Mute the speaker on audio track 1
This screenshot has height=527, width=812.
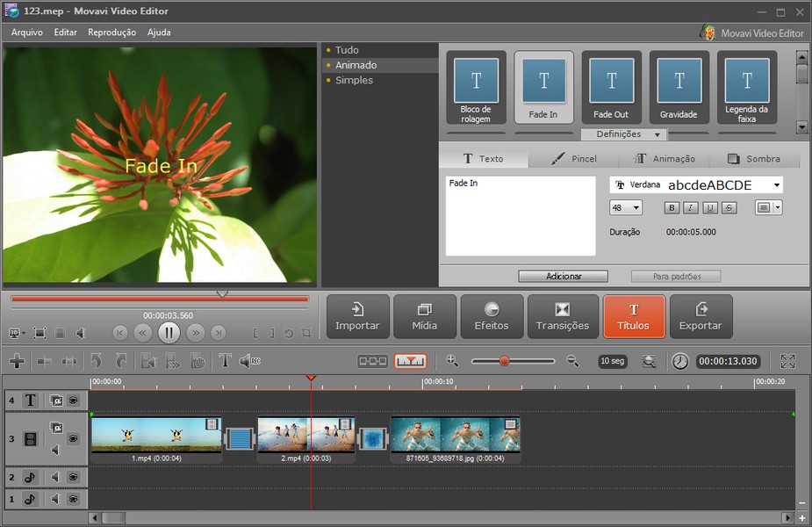[x=55, y=499]
